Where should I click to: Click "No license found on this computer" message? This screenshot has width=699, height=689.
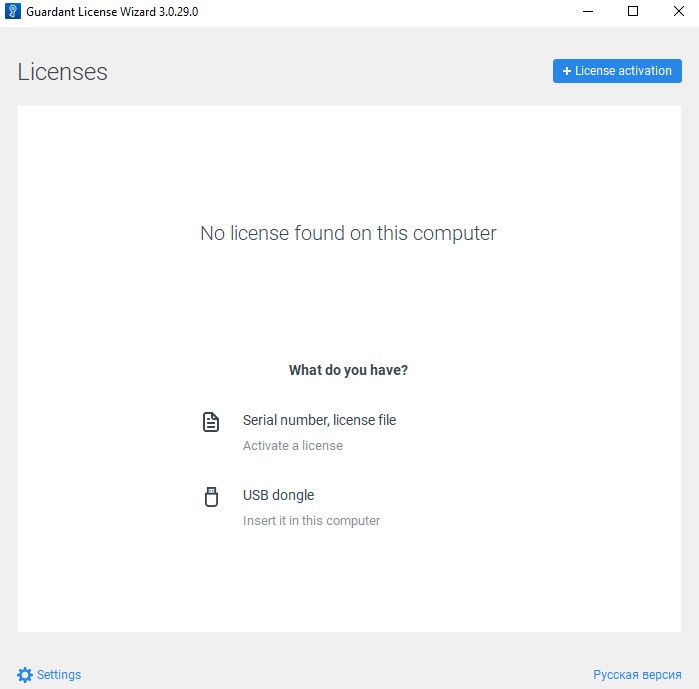click(348, 233)
